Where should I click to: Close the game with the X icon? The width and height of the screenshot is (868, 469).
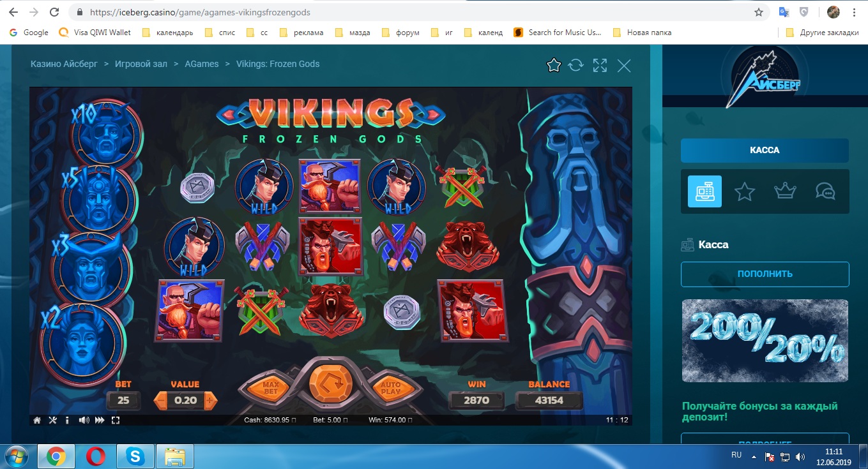pos(624,65)
